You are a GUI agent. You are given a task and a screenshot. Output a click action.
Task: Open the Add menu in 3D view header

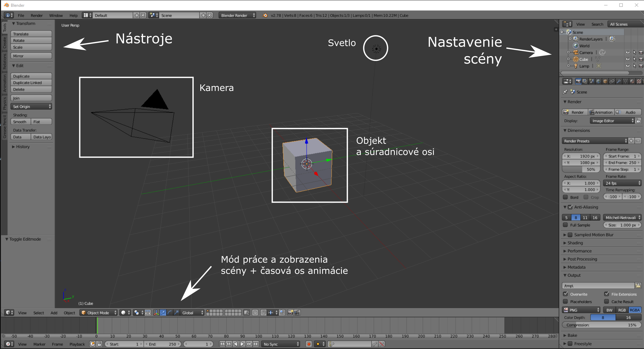tap(54, 313)
